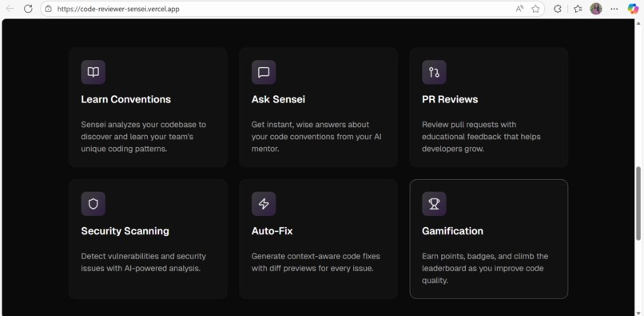Click the Gamification heading
This screenshot has width=644, height=316.
(x=452, y=231)
